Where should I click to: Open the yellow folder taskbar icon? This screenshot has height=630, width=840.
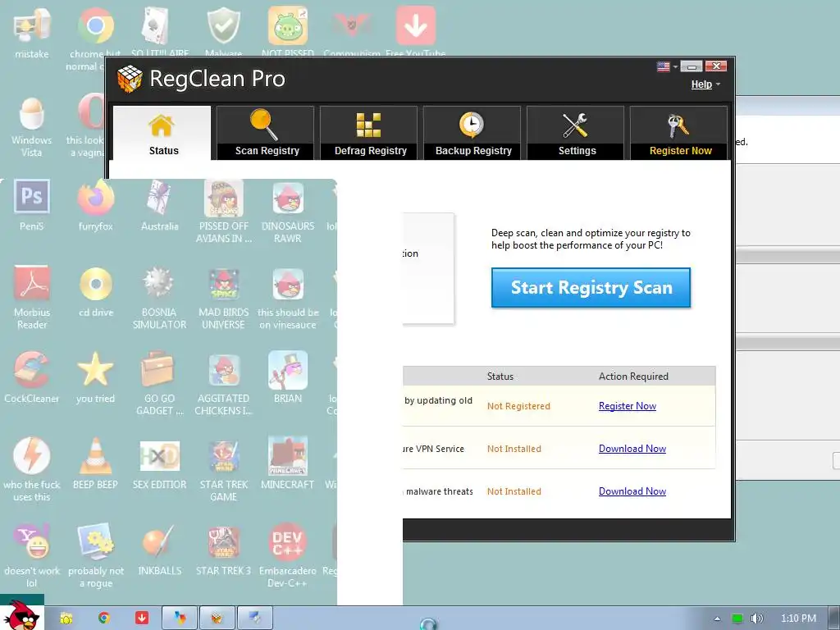tap(66, 619)
